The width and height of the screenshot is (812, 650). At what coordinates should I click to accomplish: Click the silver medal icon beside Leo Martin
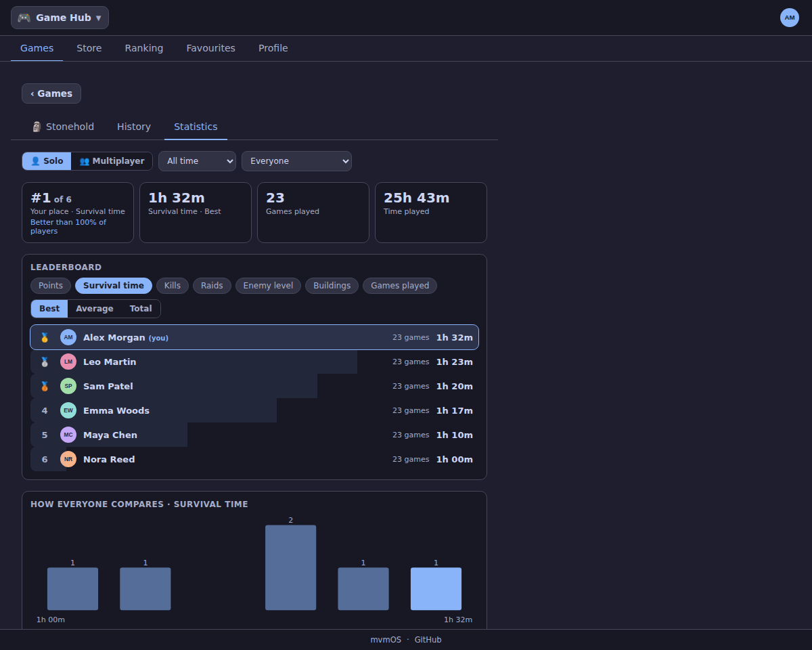pyautogui.click(x=45, y=362)
